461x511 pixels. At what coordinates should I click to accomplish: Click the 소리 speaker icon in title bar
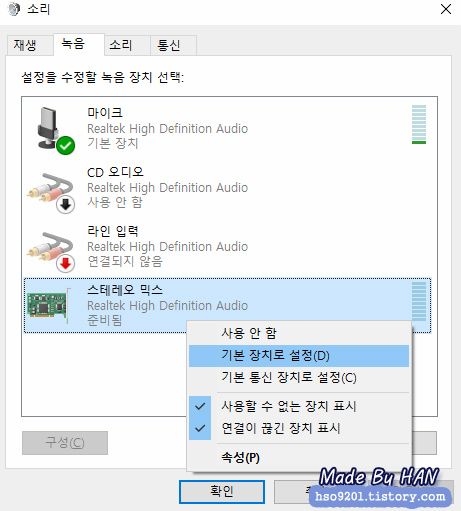click(14, 9)
